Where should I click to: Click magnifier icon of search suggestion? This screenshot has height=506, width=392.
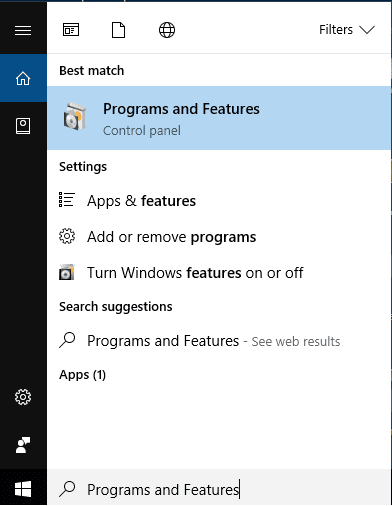pos(67,340)
